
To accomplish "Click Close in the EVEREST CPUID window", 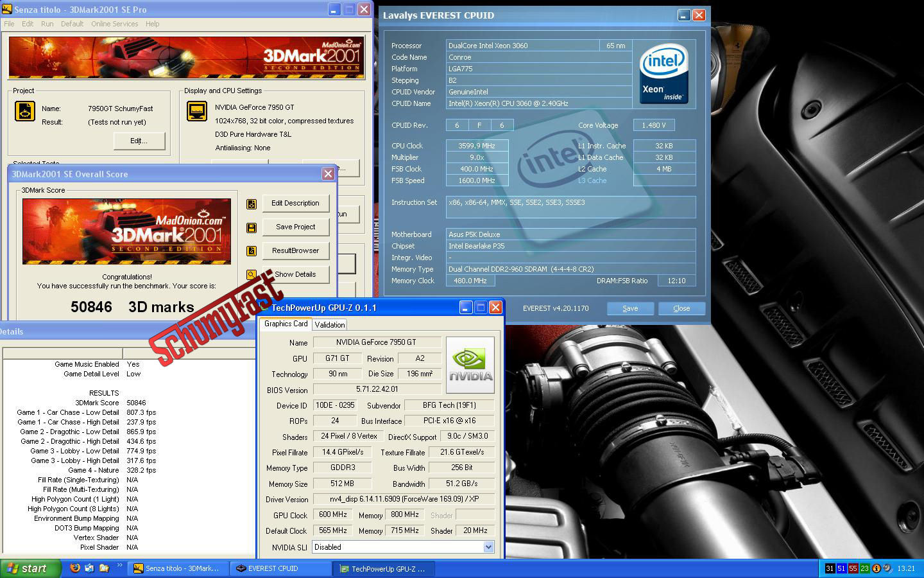I will 681,309.
